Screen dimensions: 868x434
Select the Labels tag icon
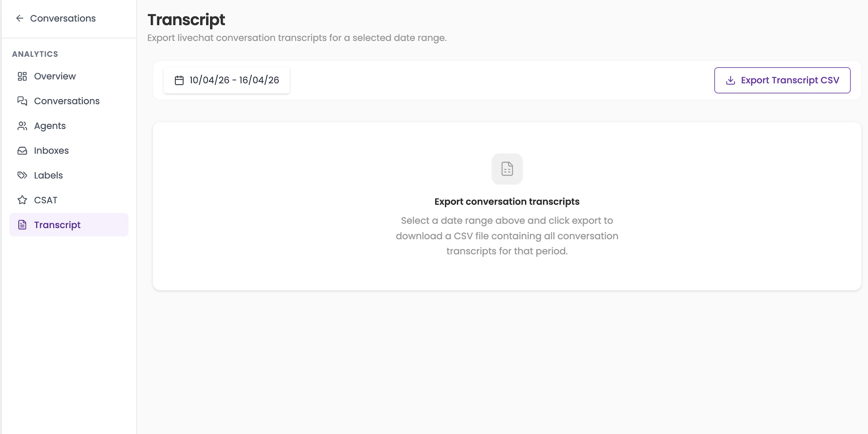point(22,175)
